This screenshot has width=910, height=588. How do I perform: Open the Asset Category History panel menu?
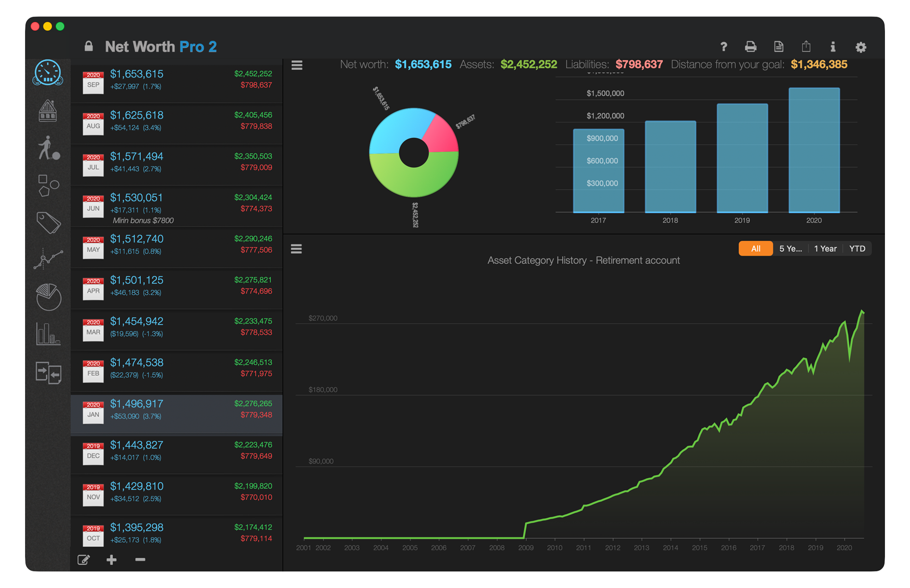pos(296,248)
